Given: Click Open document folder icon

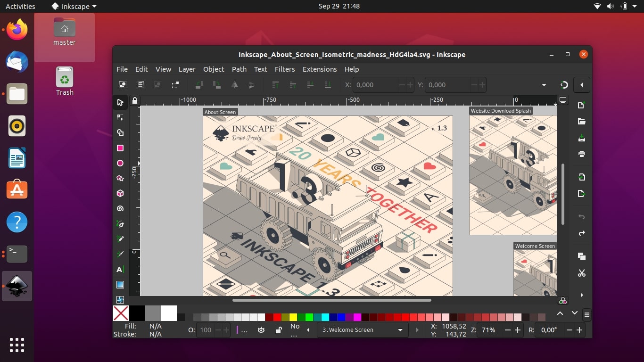Looking at the screenshot, I should 582,122.
